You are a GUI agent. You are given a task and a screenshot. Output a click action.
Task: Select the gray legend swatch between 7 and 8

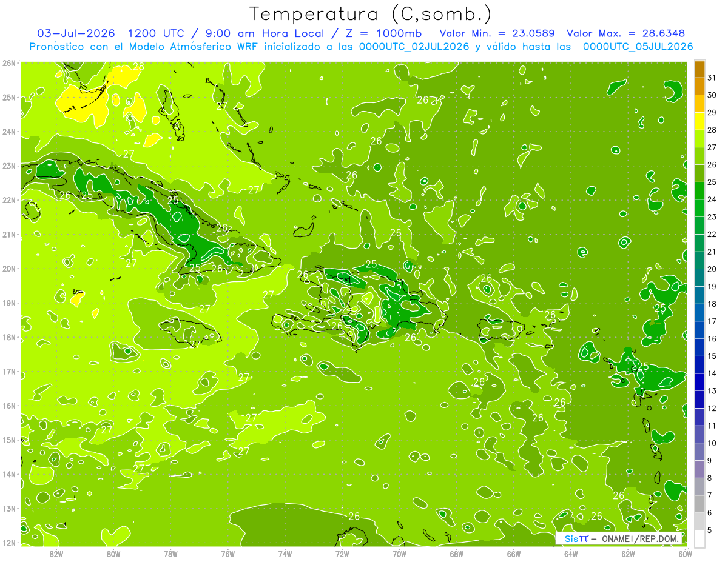point(700,487)
